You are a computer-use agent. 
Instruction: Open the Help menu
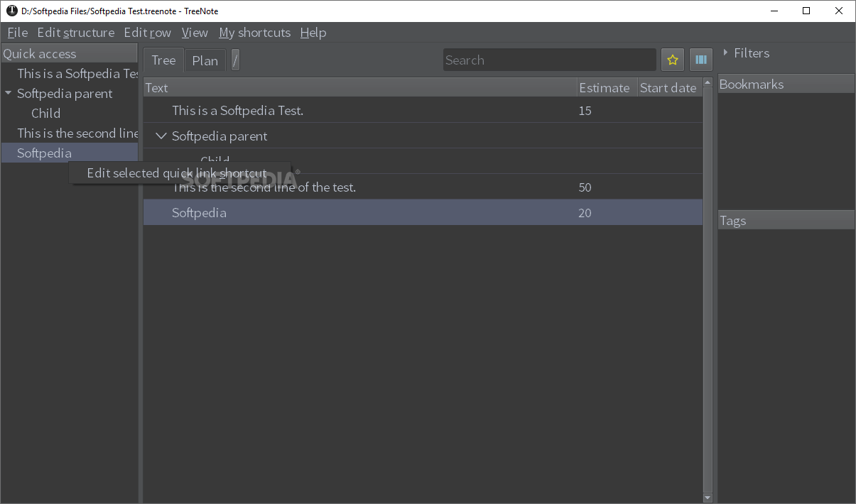pyautogui.click(x=313, y=33)
